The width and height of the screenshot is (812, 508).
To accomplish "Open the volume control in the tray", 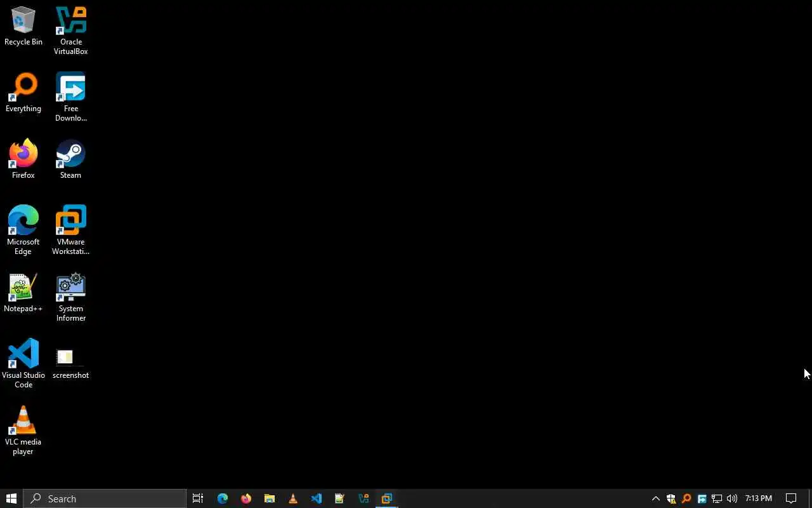I will [x=732, y=498].
